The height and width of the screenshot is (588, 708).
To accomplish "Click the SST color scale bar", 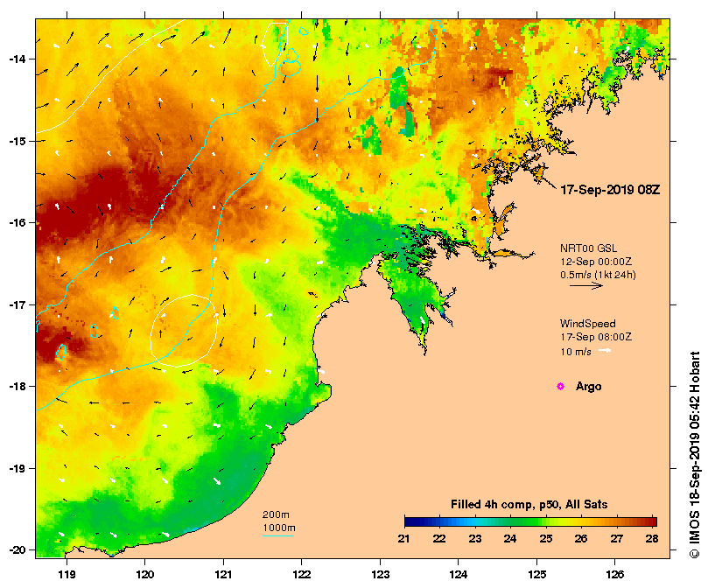I will (x=530, y=521).
